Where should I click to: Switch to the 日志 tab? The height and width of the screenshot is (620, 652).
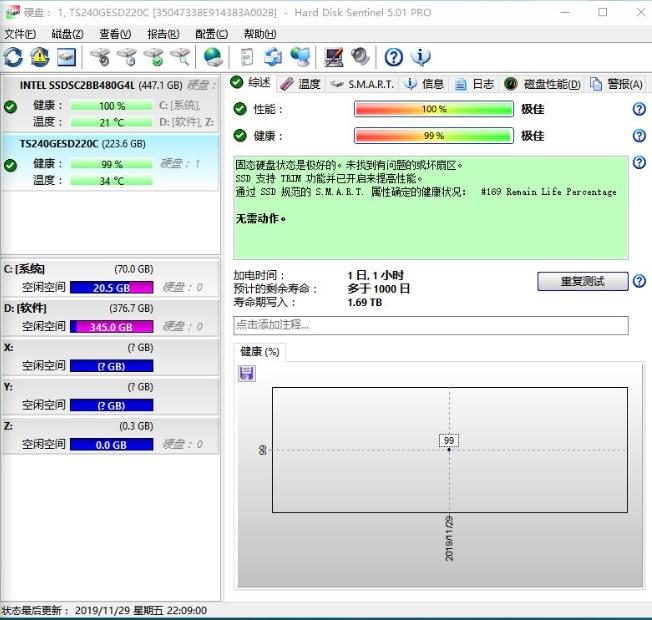(474, 84)
